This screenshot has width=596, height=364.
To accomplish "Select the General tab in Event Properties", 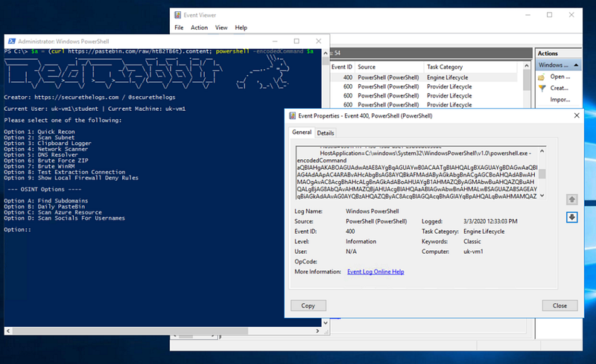I will pos(302,132).
